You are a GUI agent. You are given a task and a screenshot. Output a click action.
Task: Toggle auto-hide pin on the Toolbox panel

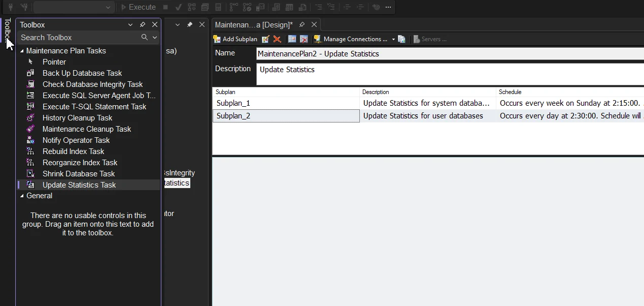tap(142, 24)
